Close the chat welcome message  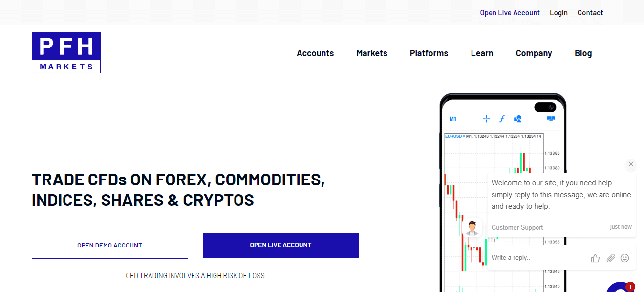631,164
